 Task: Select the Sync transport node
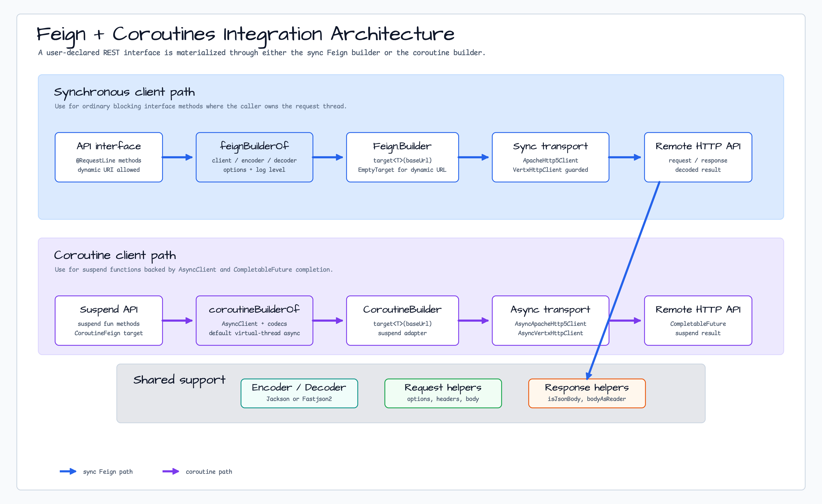[550, 157]
